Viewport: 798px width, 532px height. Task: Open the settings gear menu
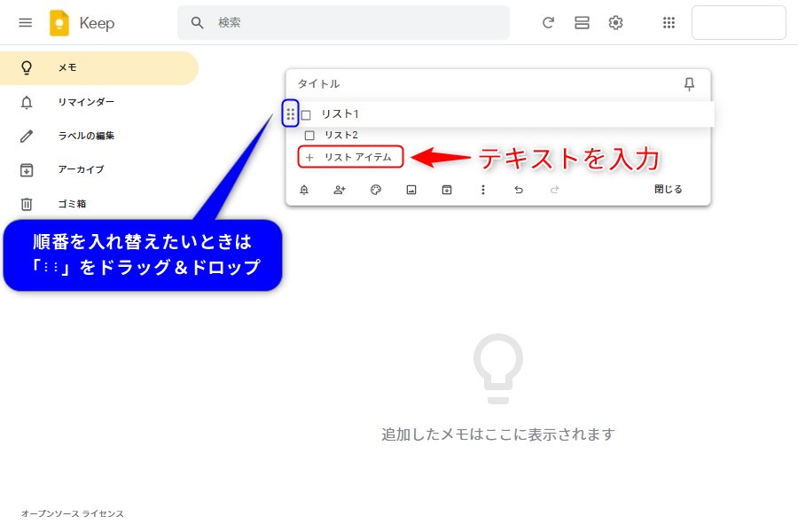click(x=615, y=22)
